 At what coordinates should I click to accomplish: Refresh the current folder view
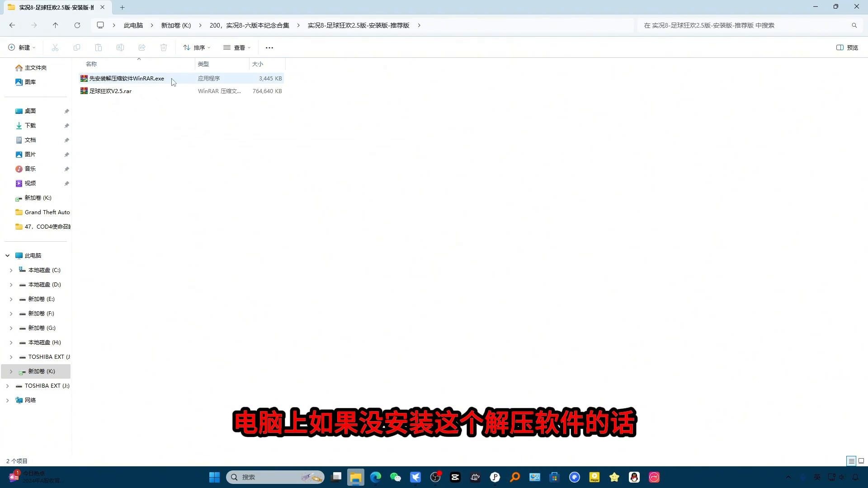77,25
